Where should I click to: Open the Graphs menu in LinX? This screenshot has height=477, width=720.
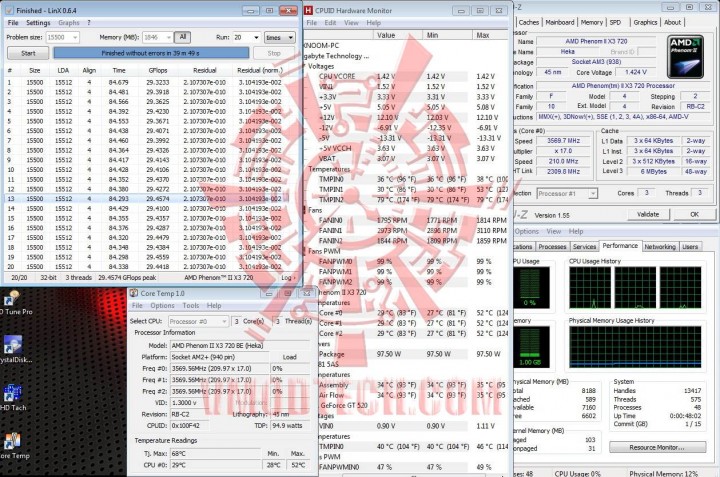[69, 22]
